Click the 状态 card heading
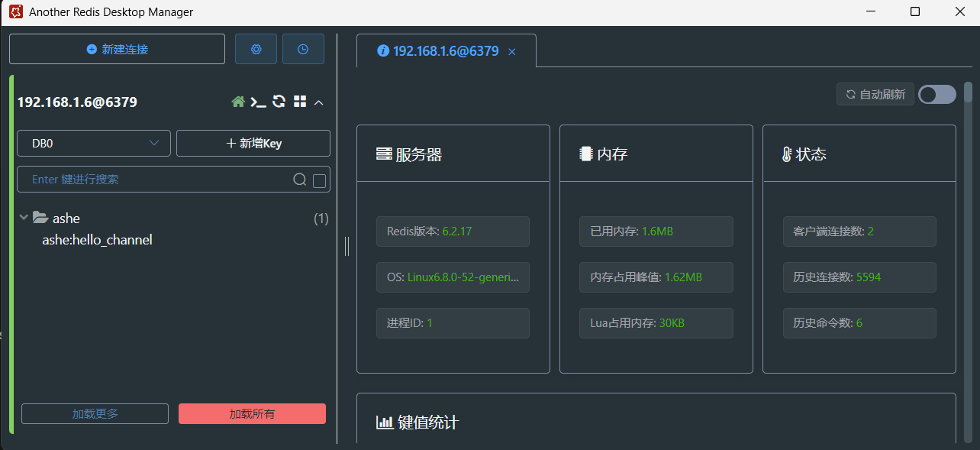The width and height of the screenshot is (980, 450). pyautogui.click(x=811, y=154)
